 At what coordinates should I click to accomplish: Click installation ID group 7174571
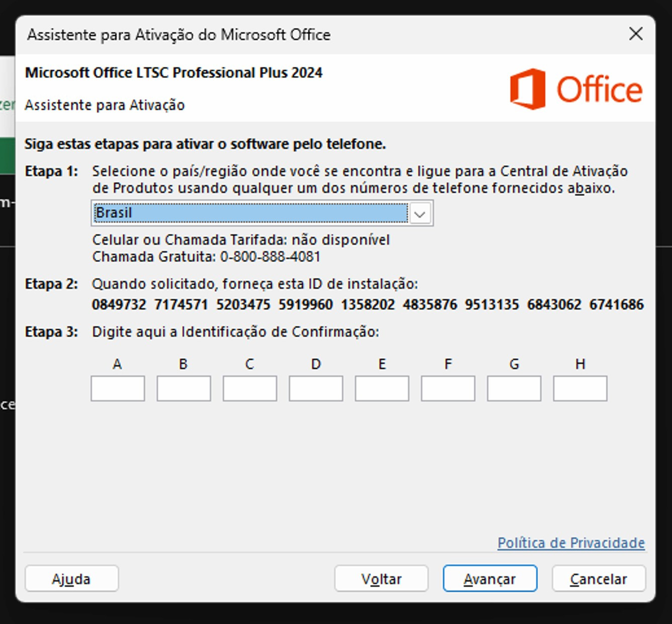click(181, 304)
